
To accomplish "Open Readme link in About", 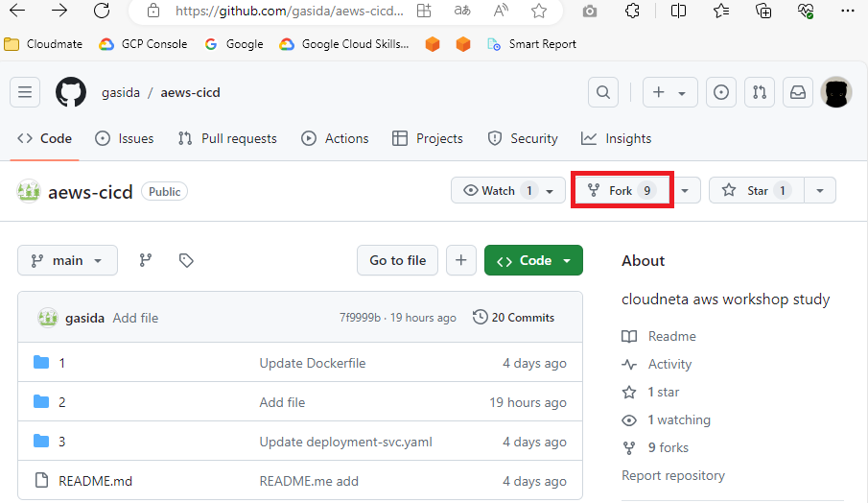I will coord(659,336).
